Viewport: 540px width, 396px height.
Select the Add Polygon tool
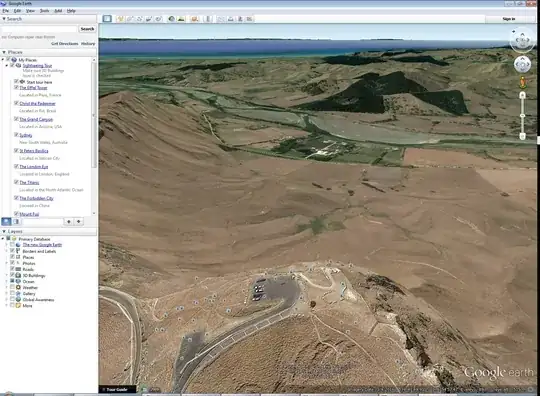[130, 19]
